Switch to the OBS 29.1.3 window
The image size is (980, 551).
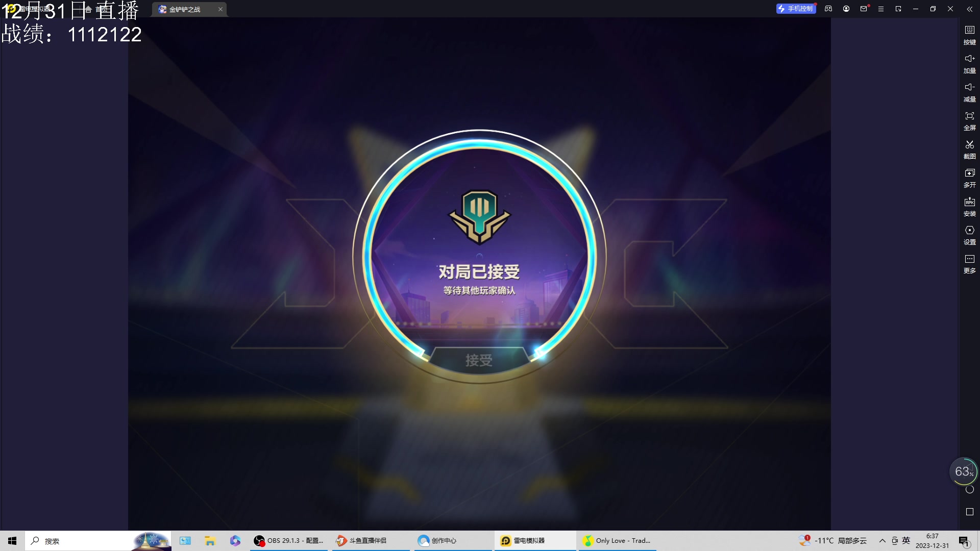click(289, 541)
